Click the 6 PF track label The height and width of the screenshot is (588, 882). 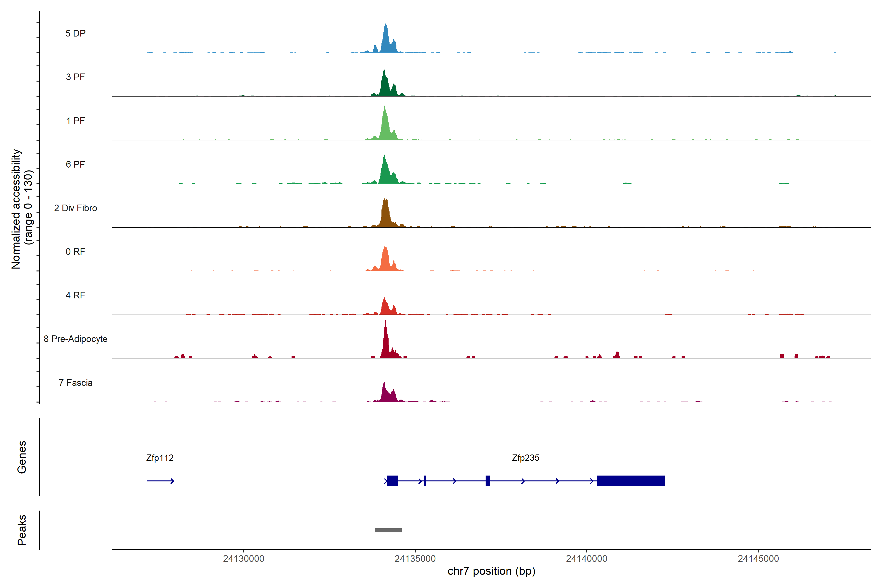coord(75,165)
